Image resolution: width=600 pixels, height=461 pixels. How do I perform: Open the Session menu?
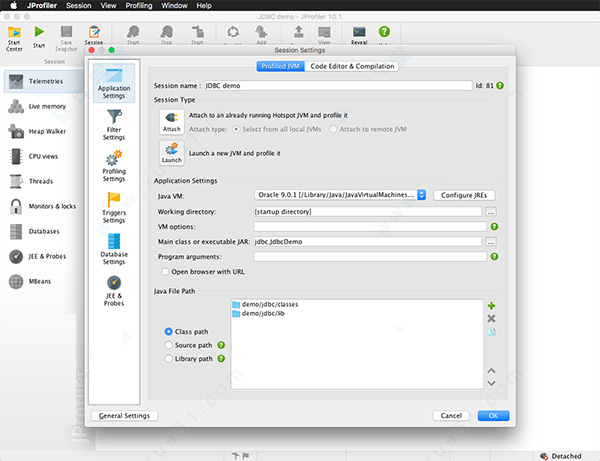[78, 6]
